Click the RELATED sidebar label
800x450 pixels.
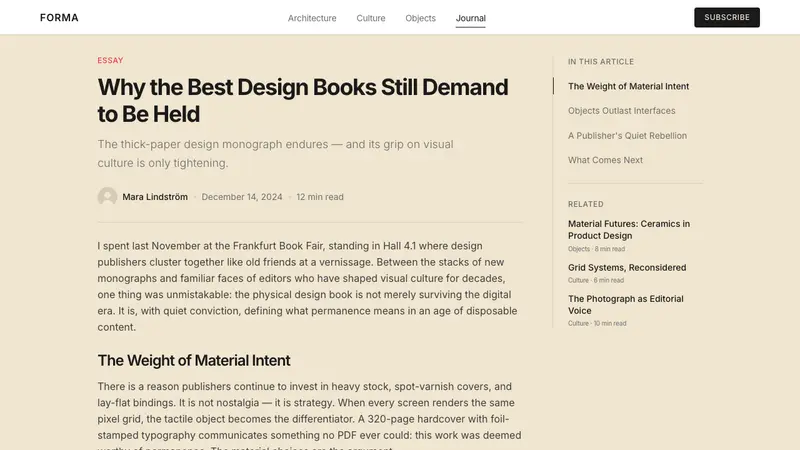point(586,204)
